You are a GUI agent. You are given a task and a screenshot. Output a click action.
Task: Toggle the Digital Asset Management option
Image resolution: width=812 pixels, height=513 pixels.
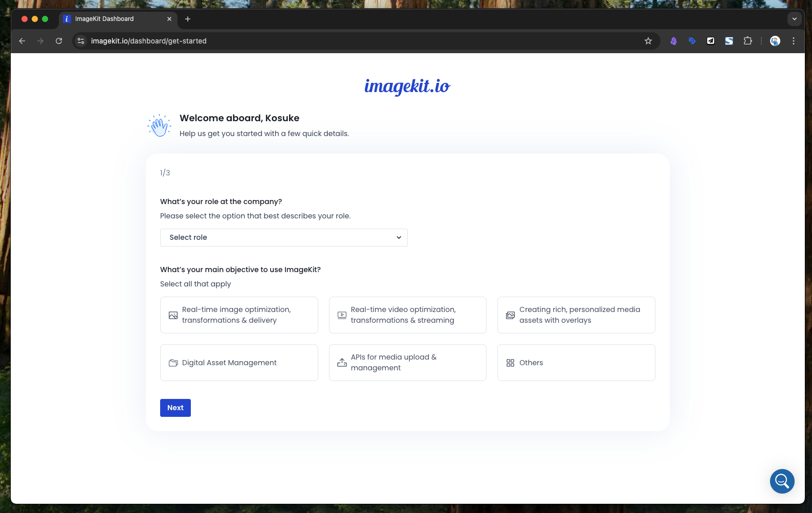click(239, 363)
